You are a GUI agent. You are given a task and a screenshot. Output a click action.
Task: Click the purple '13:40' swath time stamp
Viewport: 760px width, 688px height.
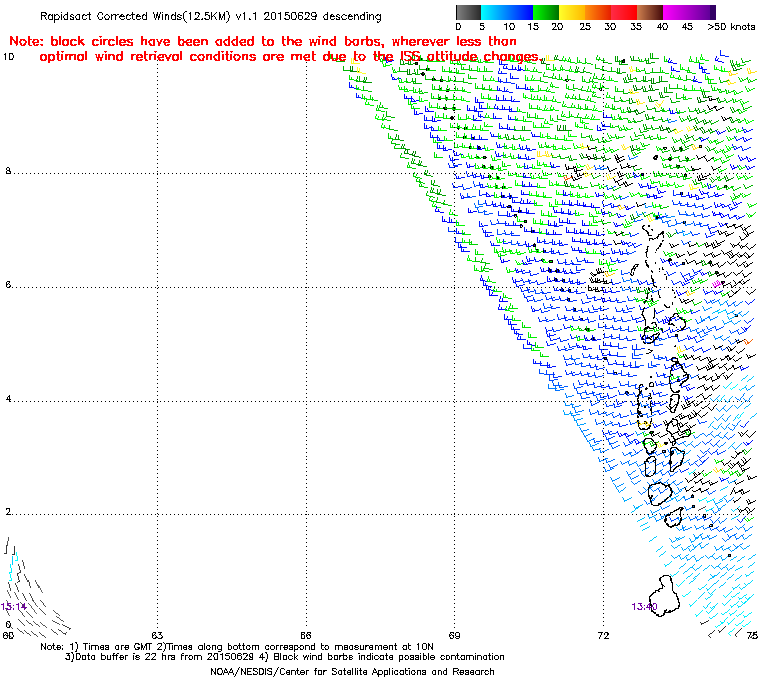[x=644, y=607]
